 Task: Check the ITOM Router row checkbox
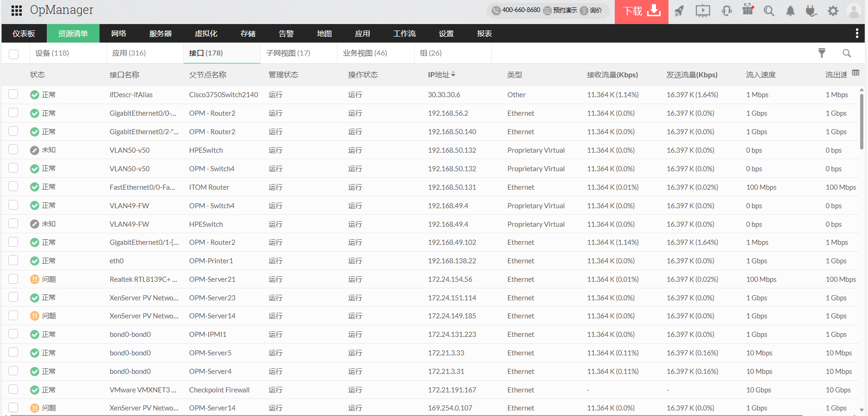13,186
